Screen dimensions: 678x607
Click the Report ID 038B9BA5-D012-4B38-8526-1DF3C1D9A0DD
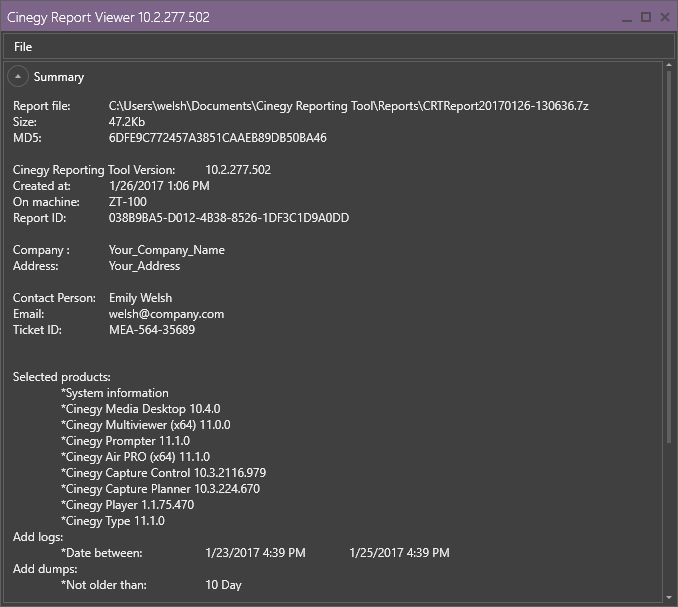coord(229,218)
